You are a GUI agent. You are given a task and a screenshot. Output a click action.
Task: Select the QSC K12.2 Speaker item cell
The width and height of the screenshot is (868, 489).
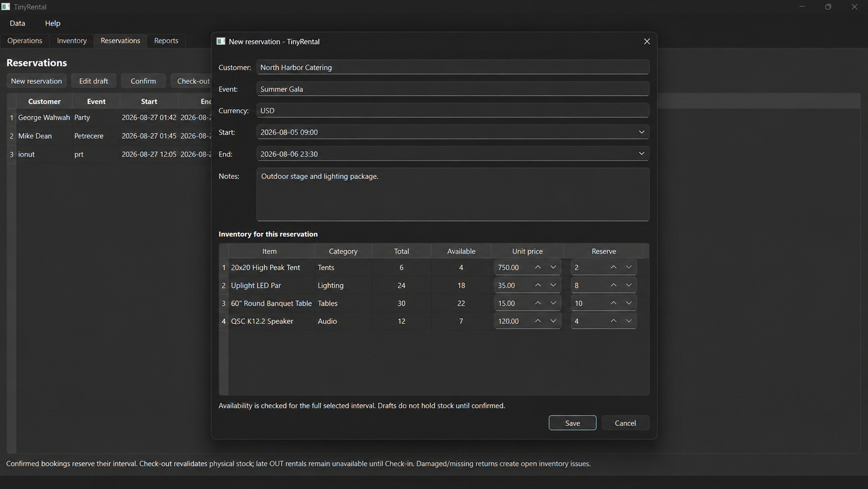[272, 321]
